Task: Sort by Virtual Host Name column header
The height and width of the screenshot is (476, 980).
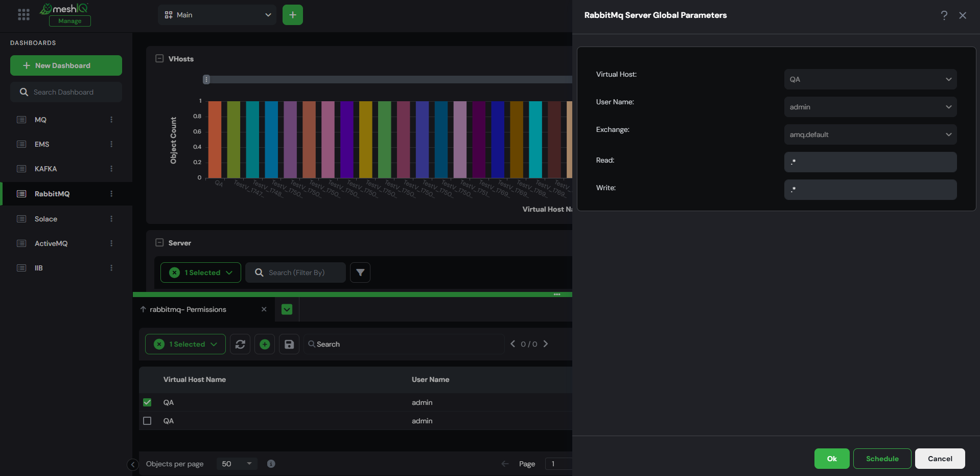Action: pyautogui.click(x=195, y=379)
